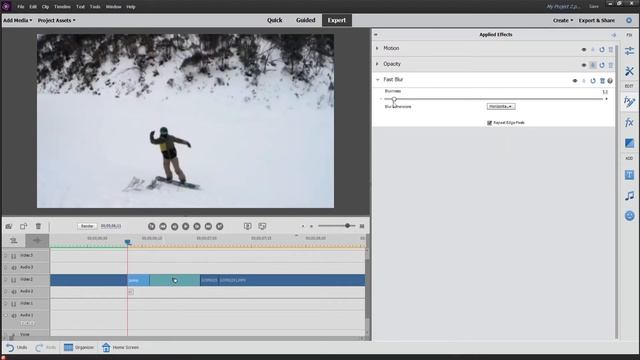Screen dimensions: 640x360
Task: Click the Rewind playback button
Action: (x=163, y=226)
